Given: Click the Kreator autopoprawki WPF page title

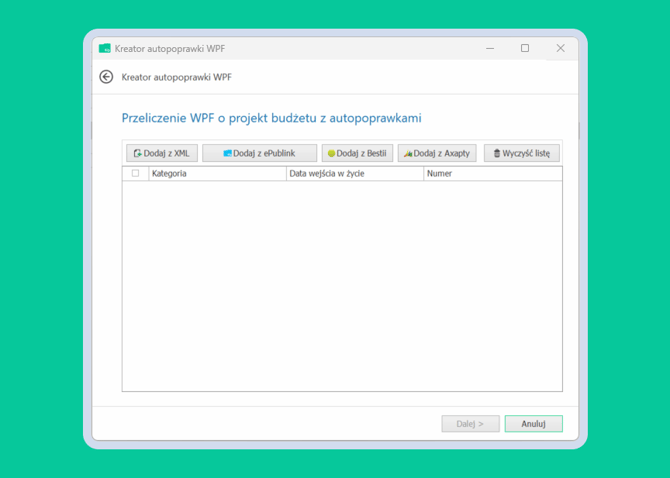Looking at the screenshot, I should (177, 77).
